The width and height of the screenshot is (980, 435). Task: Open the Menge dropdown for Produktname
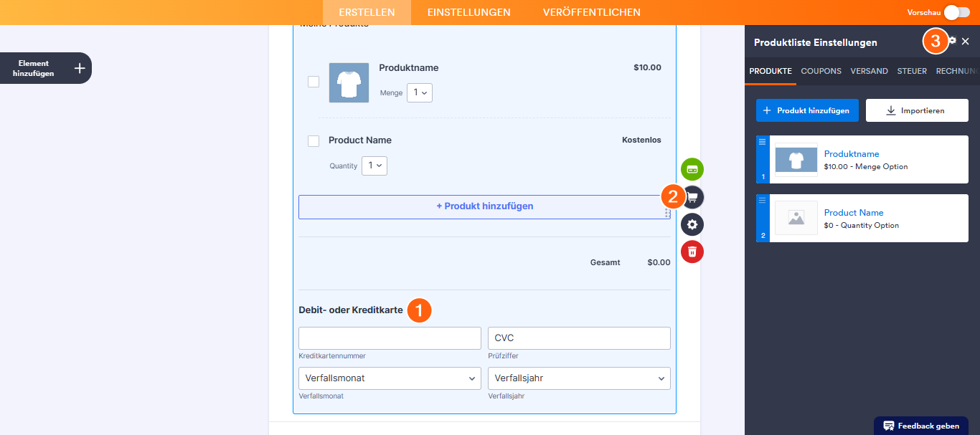pos(420,92)
